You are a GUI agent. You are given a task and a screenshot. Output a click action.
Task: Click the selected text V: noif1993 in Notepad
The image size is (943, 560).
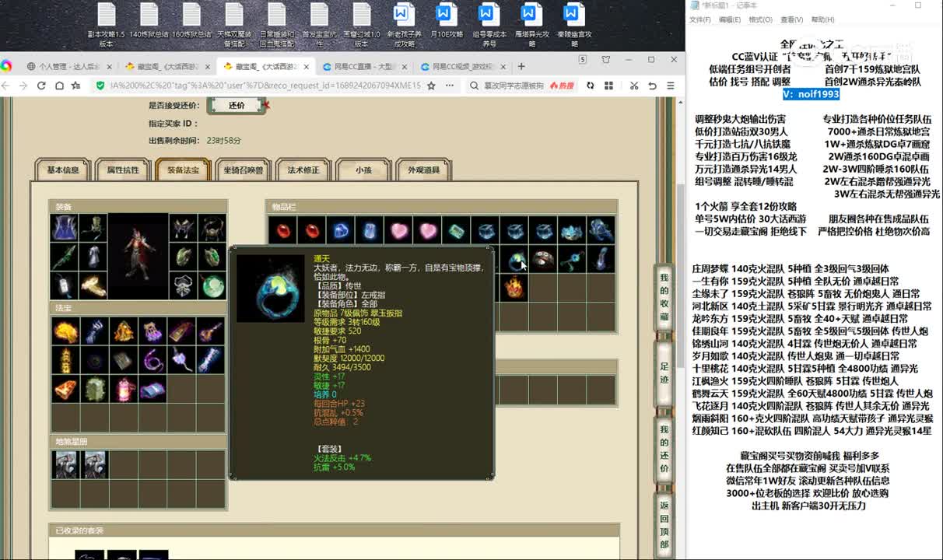coord(811,94)
